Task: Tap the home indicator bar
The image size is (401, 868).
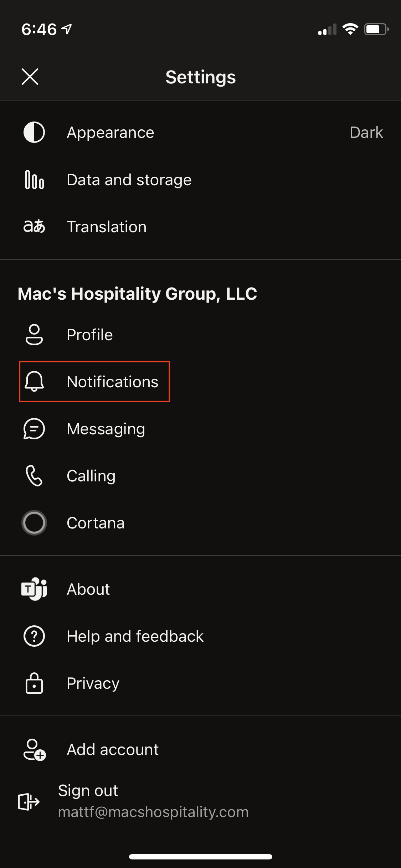Action: (x=201, y=857)
